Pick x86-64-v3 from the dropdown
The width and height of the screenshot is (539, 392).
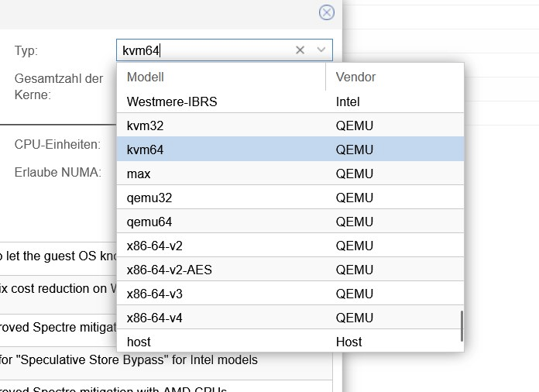[x=155, y=294]
